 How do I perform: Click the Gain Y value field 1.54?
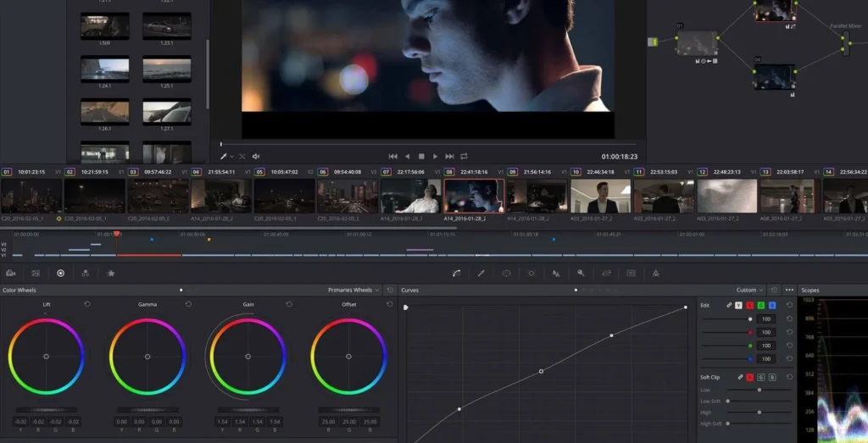(223, 422)
